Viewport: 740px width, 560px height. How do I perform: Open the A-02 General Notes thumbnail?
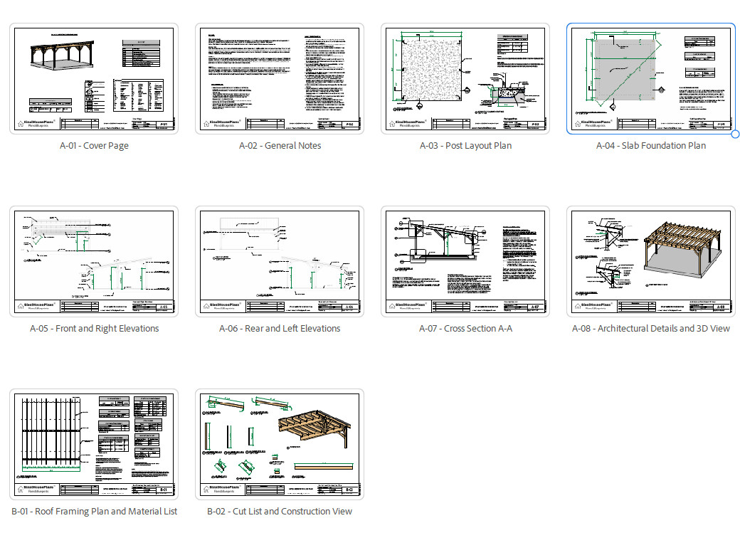280,79
